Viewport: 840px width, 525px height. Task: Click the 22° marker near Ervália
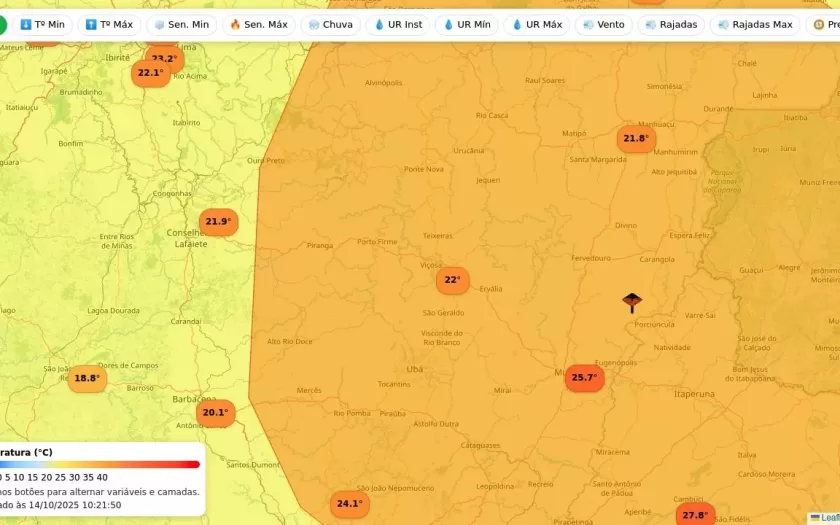pyautogui.click(x=452, y=280)
